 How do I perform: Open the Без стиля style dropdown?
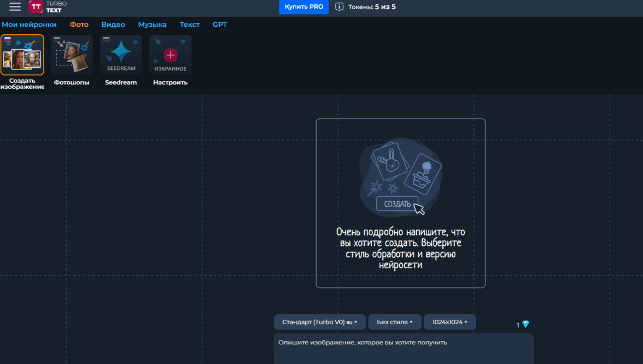(395, 322)
